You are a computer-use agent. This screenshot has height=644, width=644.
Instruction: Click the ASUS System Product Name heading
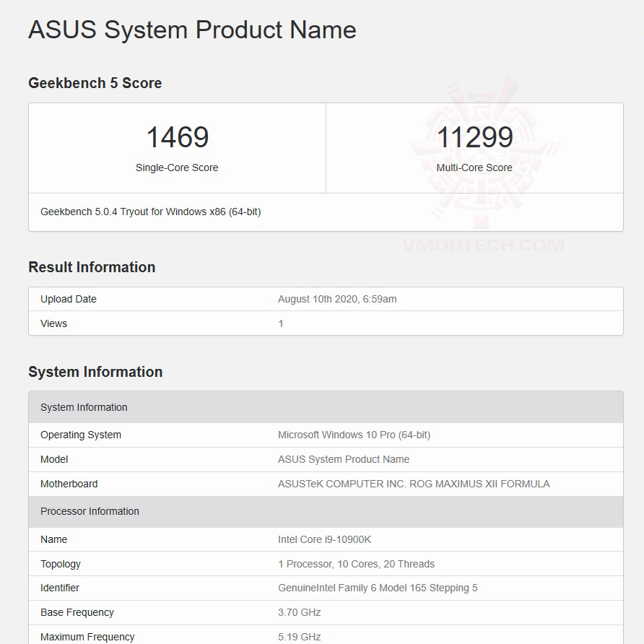tap(192, 30)
